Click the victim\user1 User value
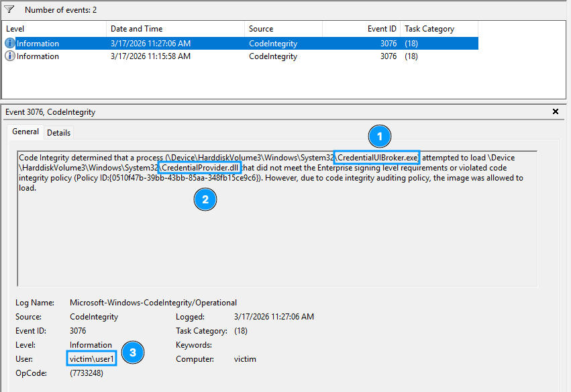The width and height of the screenshot is (571, 392). click(x=93, y=359)
